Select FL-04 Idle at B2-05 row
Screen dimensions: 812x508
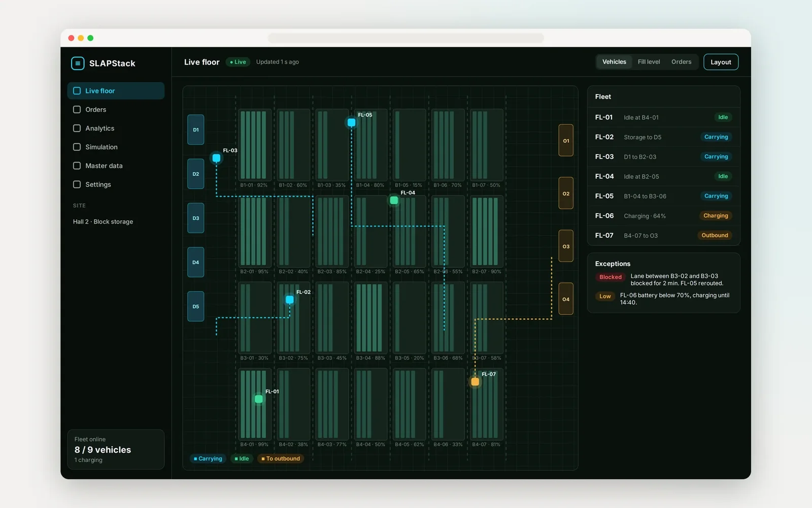click(663, 177)
